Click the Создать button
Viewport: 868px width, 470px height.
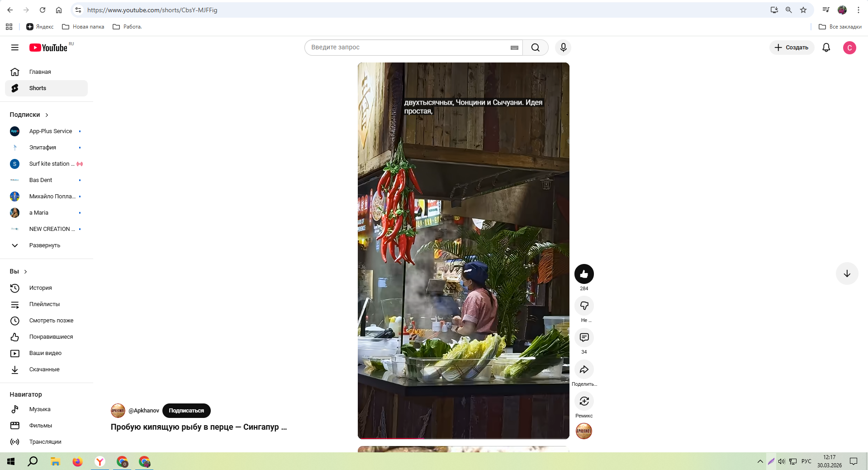792,48
